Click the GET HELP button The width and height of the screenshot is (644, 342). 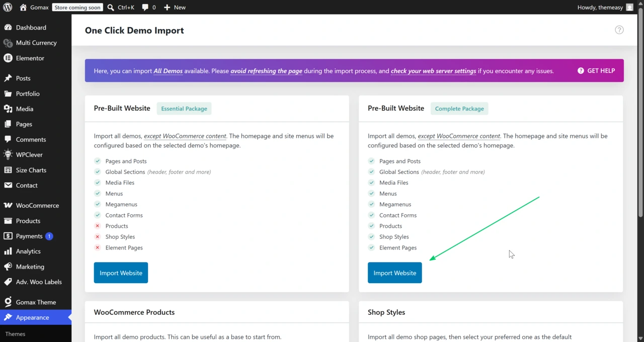596,70
